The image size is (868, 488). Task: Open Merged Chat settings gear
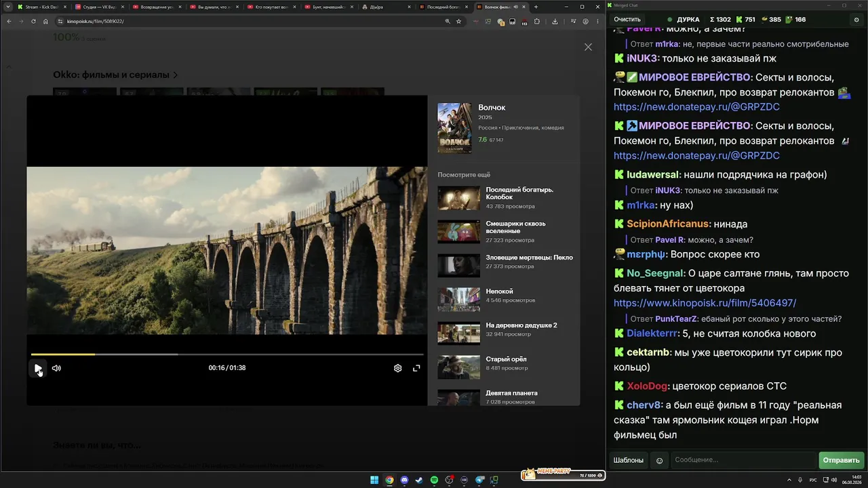(856, 20)
